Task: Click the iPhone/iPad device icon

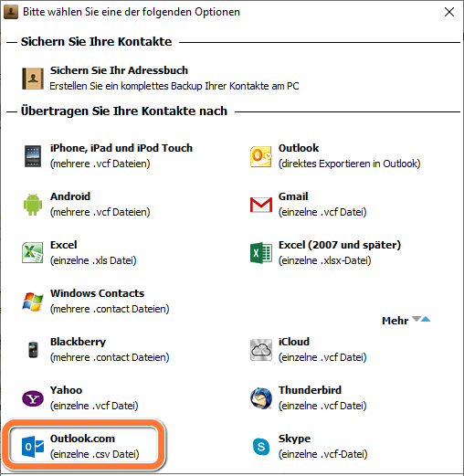Action: [33, 156]
